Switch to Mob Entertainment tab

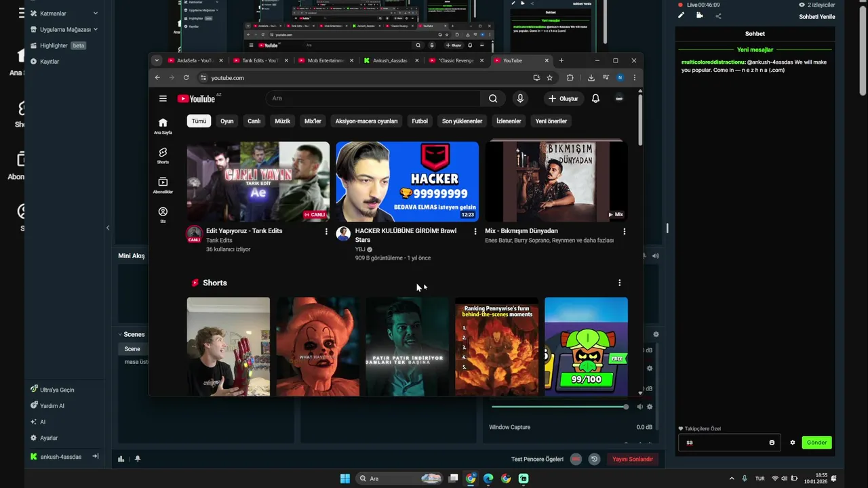click(326, 60)
